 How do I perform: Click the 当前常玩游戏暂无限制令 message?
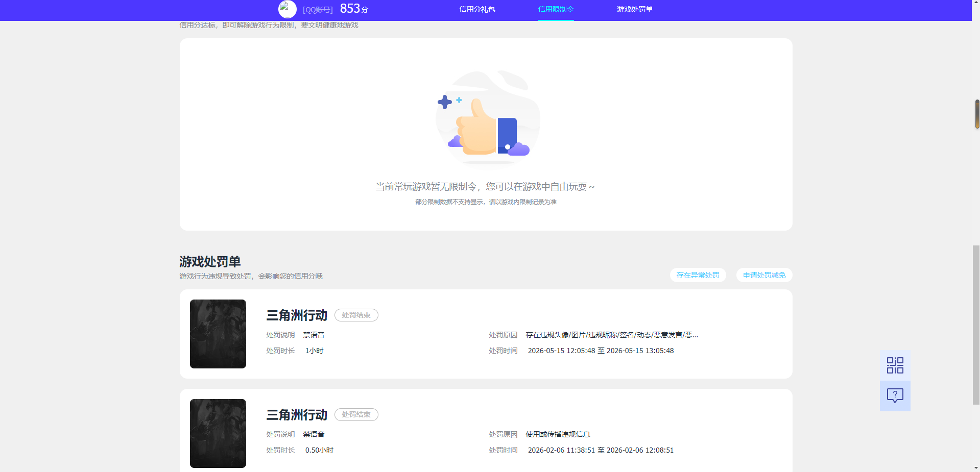click(x=485, y=187)
